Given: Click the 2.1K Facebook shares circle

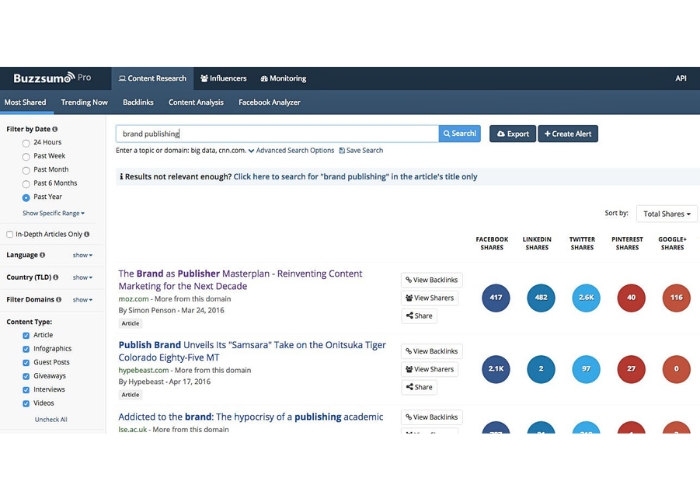Looking at the screenshot, I should (x=496, y=369).
